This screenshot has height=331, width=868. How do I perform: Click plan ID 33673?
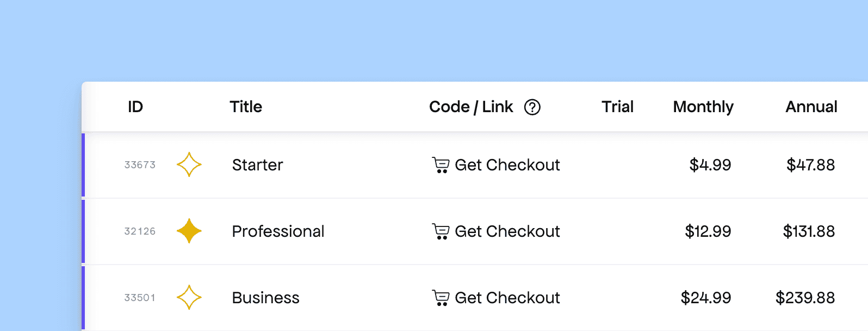140,165
